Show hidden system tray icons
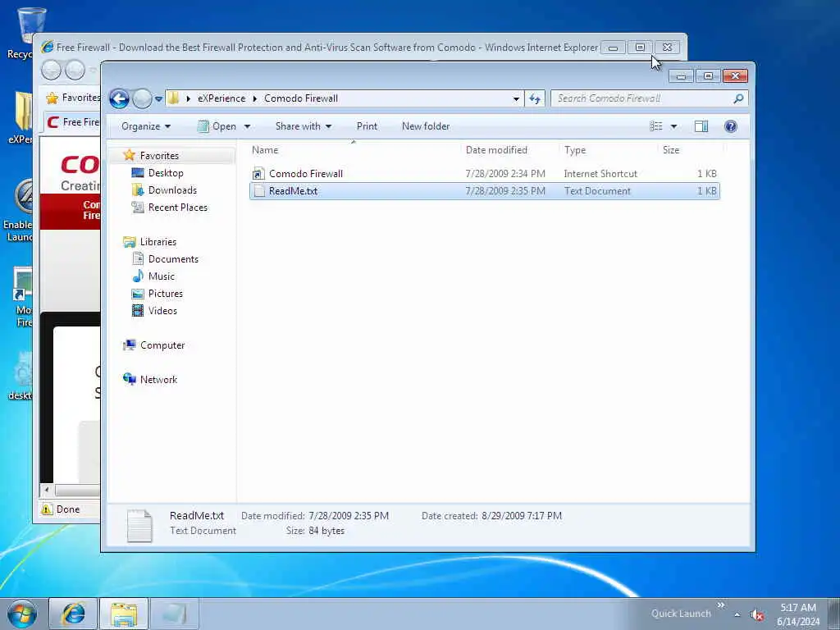 coord(737,615)
